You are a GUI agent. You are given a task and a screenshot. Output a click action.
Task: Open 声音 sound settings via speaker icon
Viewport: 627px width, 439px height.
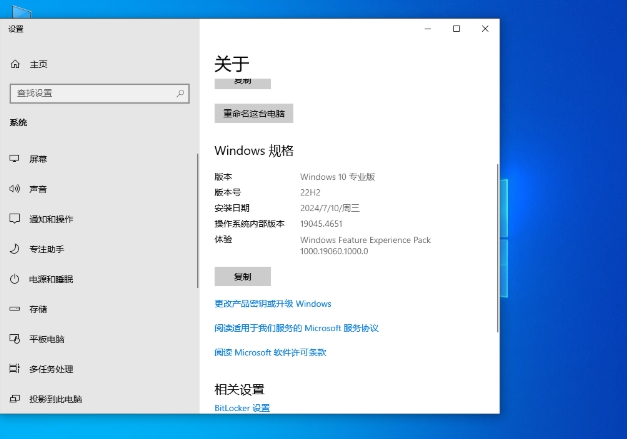click(x=15, y=189)
